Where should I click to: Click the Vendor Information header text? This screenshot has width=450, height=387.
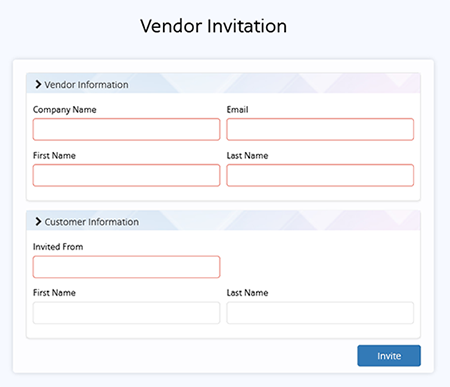[86, 85]
